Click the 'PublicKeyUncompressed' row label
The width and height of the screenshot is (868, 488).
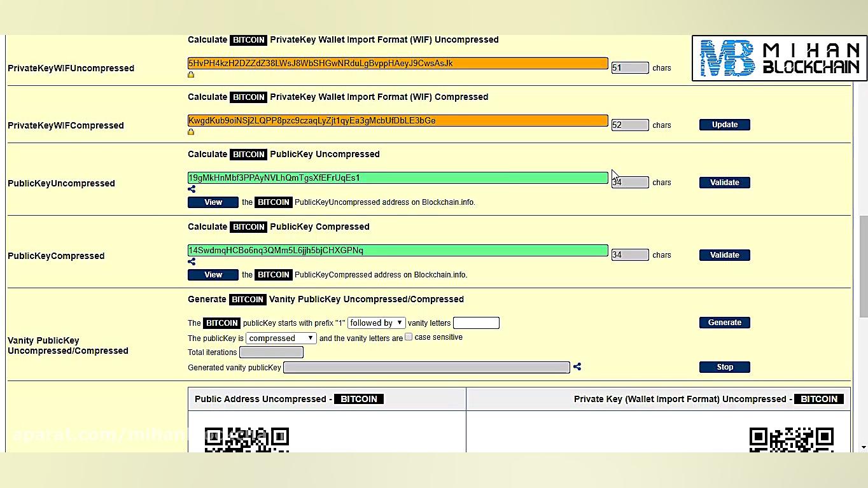pyautogui.click(x=61, y=183)
